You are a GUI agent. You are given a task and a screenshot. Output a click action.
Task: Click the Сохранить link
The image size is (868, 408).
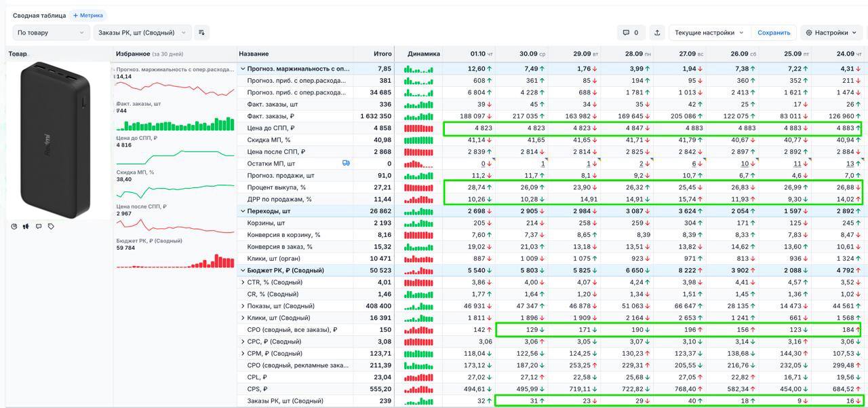point(774,33)
